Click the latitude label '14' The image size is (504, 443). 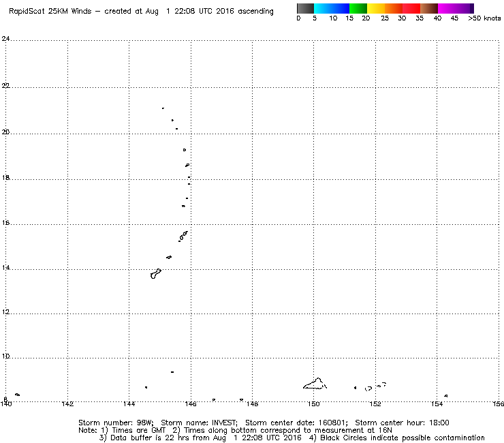(x=5, y=268)
